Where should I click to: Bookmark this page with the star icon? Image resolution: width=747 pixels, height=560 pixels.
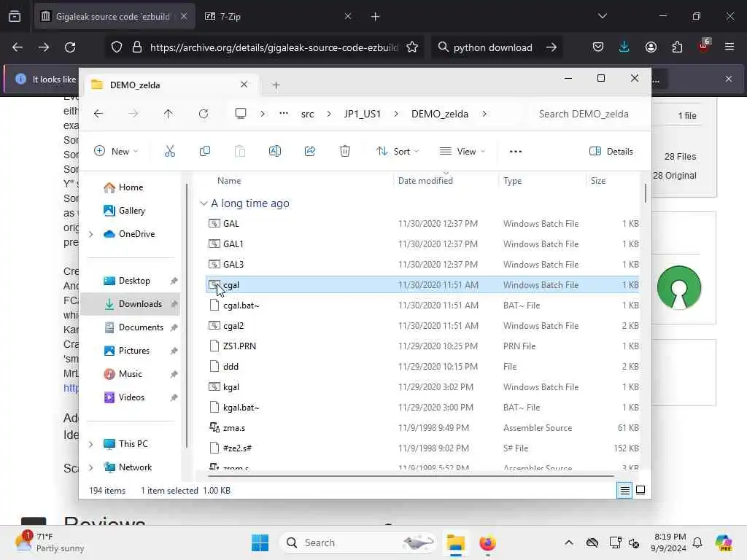412,47
